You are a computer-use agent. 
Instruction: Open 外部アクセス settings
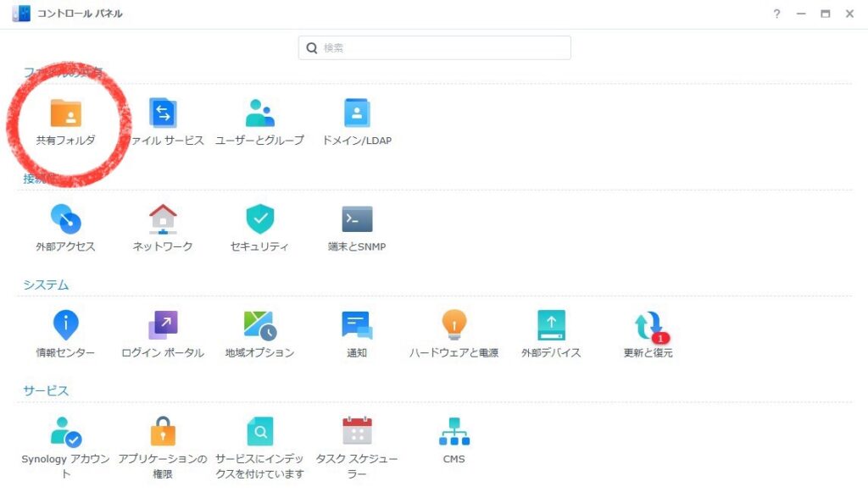click(x=65, y=220)
